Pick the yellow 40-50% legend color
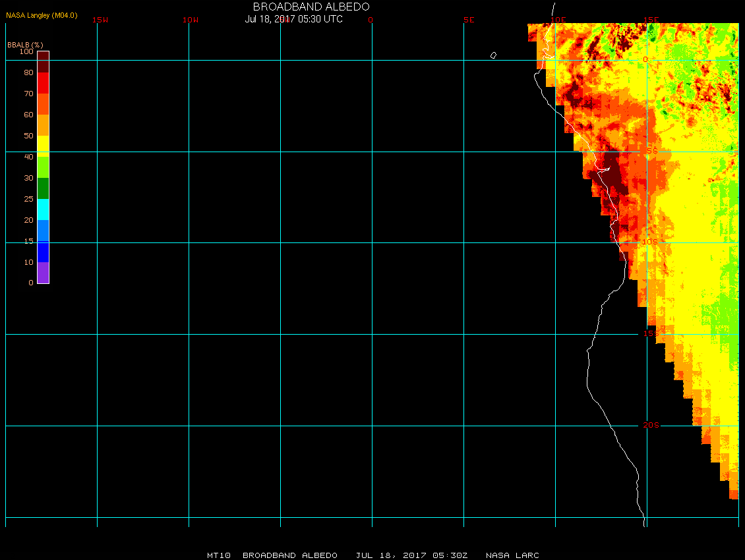The height and width of the screenshot is (560, 745). pyautogui.click(x=43, y=146)
